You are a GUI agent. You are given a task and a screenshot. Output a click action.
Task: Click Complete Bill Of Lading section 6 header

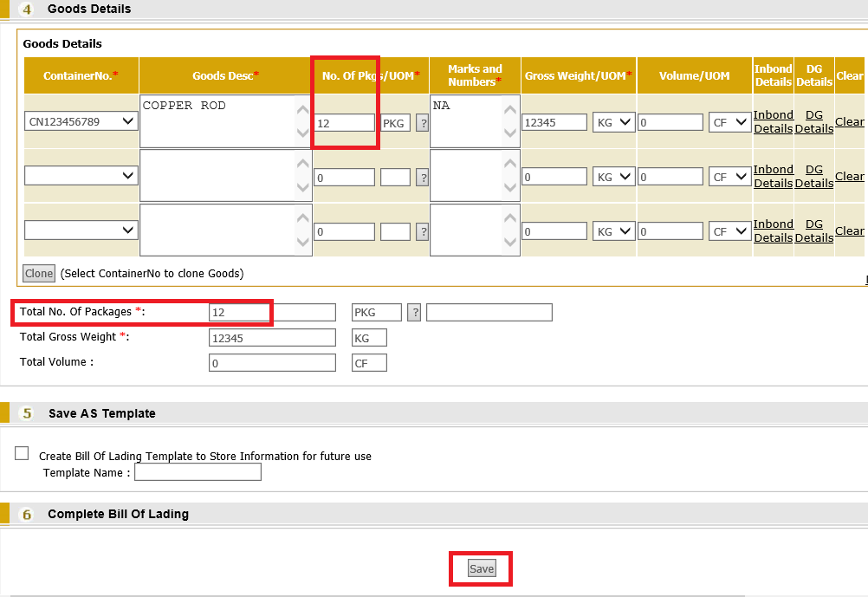434,514
